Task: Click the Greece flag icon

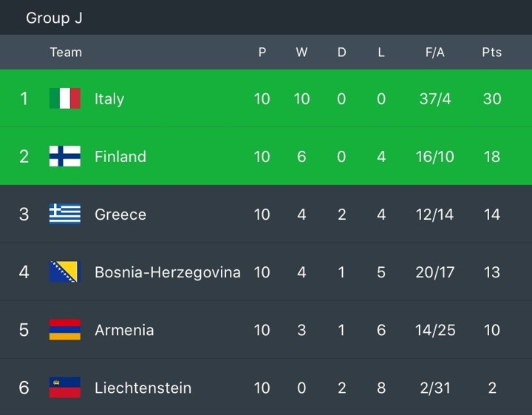Action: [65, 214]
